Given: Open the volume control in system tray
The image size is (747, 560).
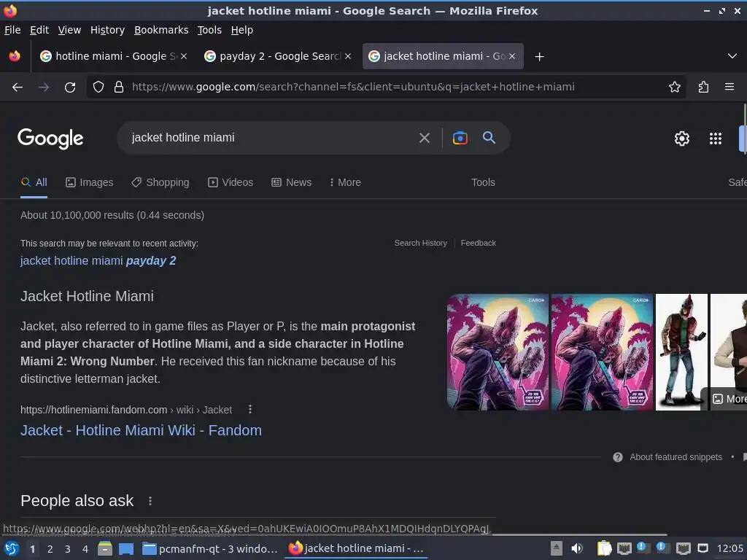Looking at the screenshot, I should 577,548.
